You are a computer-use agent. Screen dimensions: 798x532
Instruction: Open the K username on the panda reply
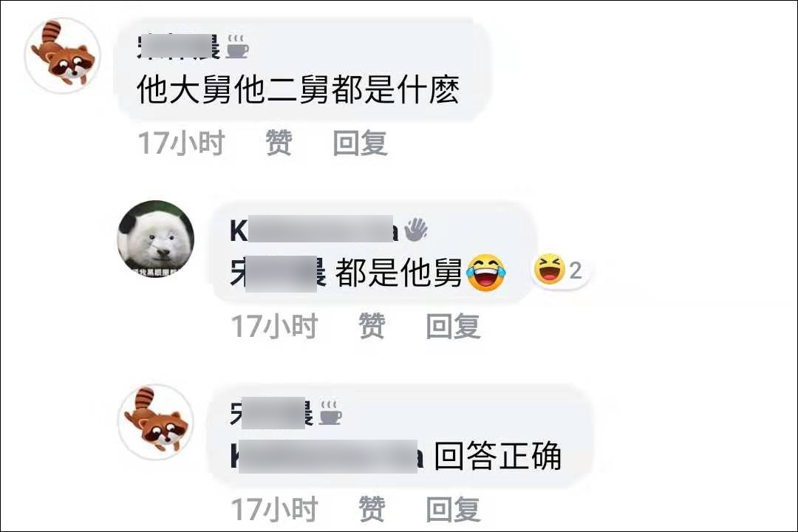314,230
